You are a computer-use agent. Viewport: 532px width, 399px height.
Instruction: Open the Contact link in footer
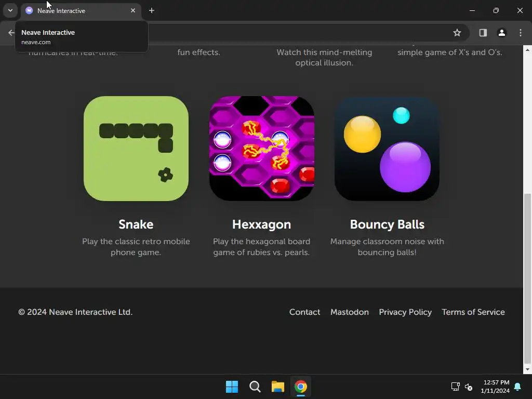[304, 312]
